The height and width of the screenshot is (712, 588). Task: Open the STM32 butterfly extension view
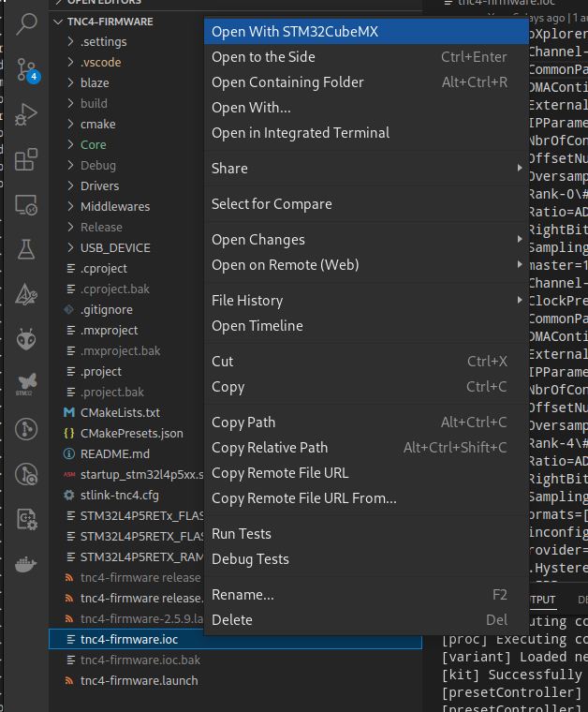pyautogui.click(x=26, y=383)
